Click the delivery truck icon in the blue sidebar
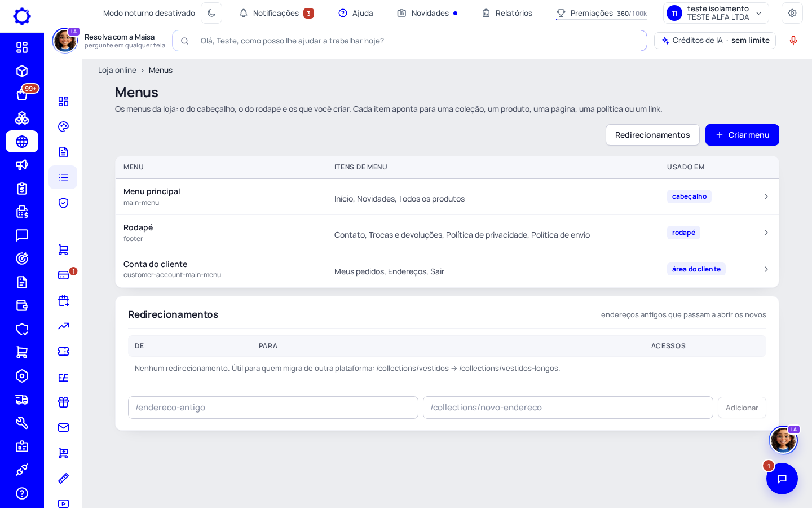This screenshot has width=812, height=508. point(22,400)
